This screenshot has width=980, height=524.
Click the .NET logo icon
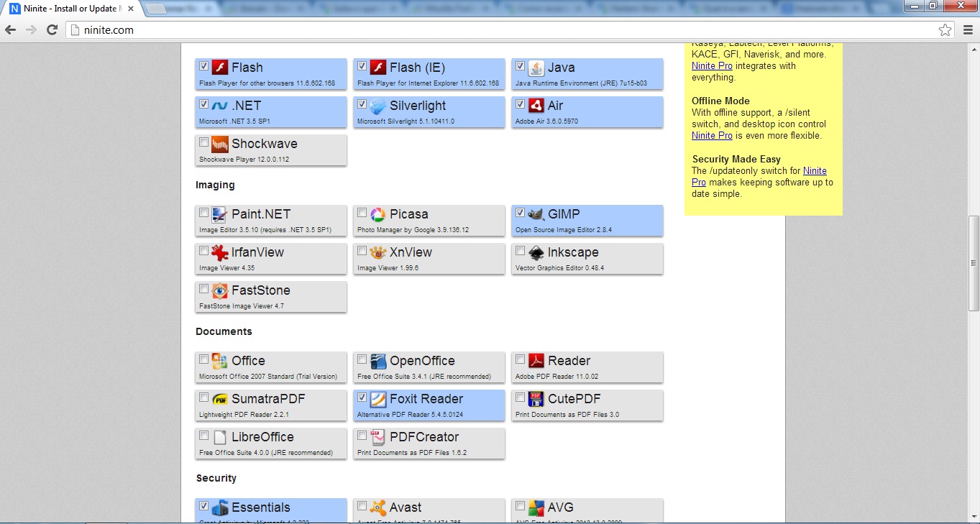point(220,106)
